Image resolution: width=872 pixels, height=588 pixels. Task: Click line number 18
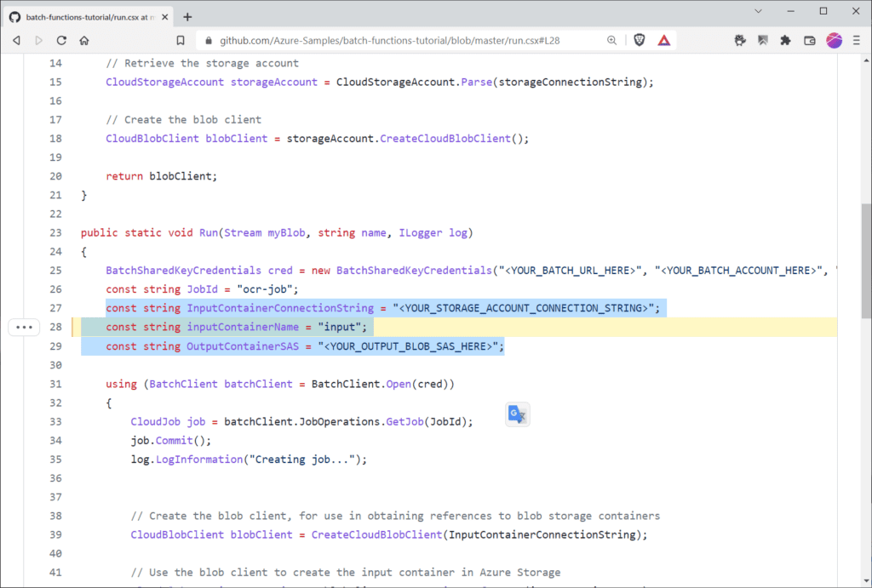tap(55, 139)
